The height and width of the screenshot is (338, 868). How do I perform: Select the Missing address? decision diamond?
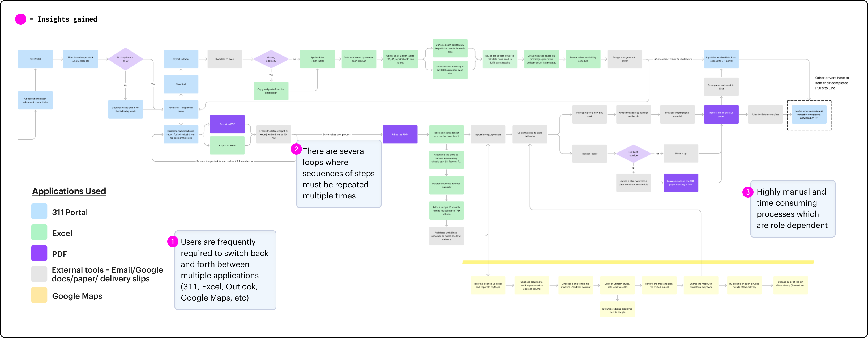tap(271, 59)
